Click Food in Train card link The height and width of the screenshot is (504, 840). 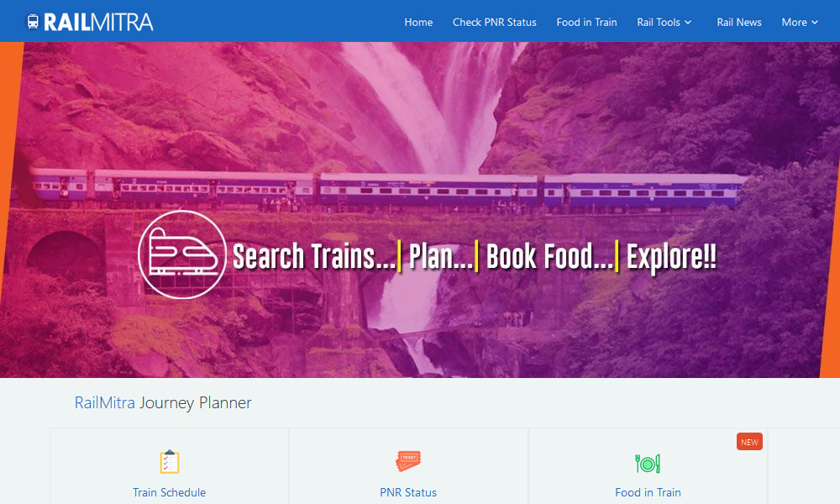(x=648, y=492)
